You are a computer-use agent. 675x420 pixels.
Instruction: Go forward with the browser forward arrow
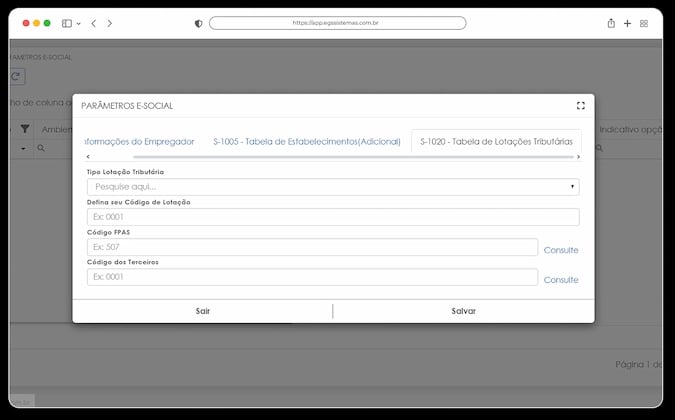click(x=110, y=23)
